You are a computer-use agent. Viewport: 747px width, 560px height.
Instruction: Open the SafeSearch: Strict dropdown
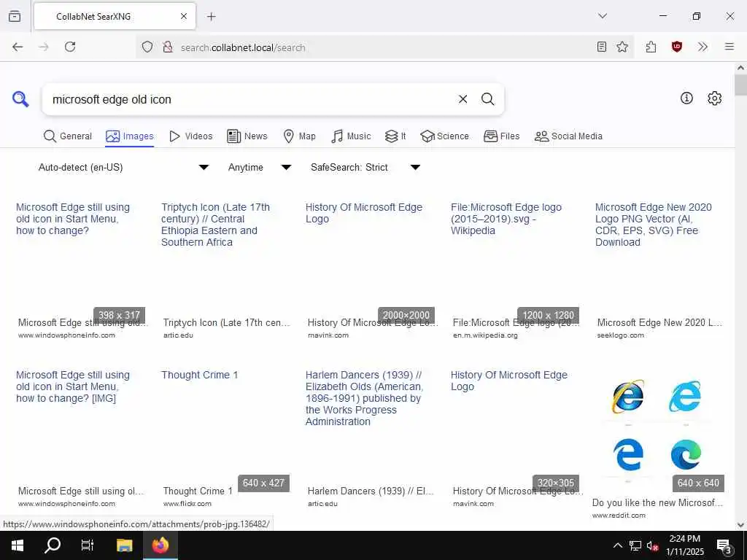click(x=365, y=167)
